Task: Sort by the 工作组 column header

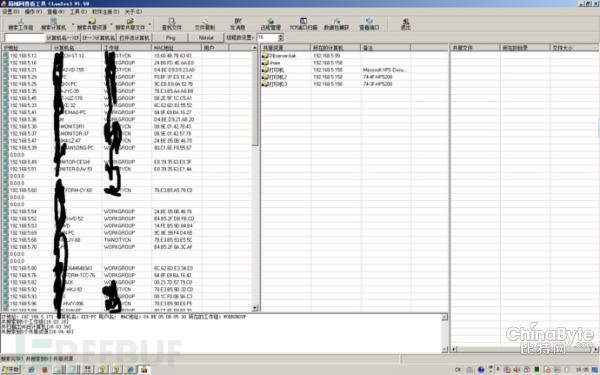Action: point(127,48)
